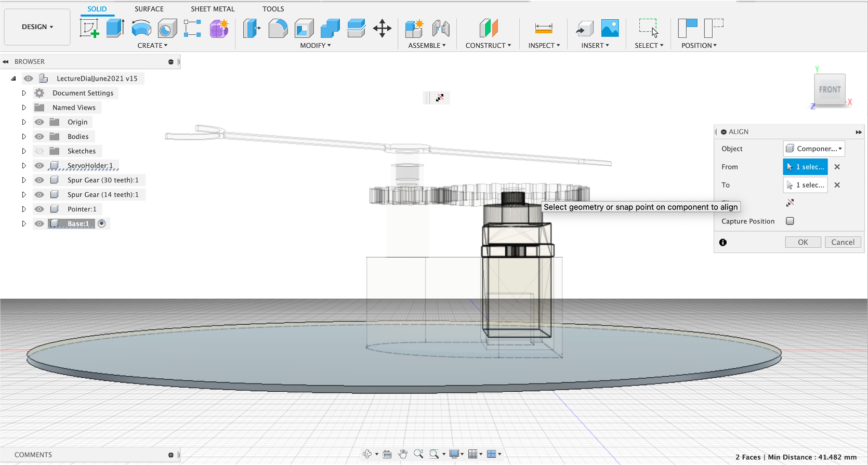Hide the ServoHolder:1 component

(x=40, y=166)
